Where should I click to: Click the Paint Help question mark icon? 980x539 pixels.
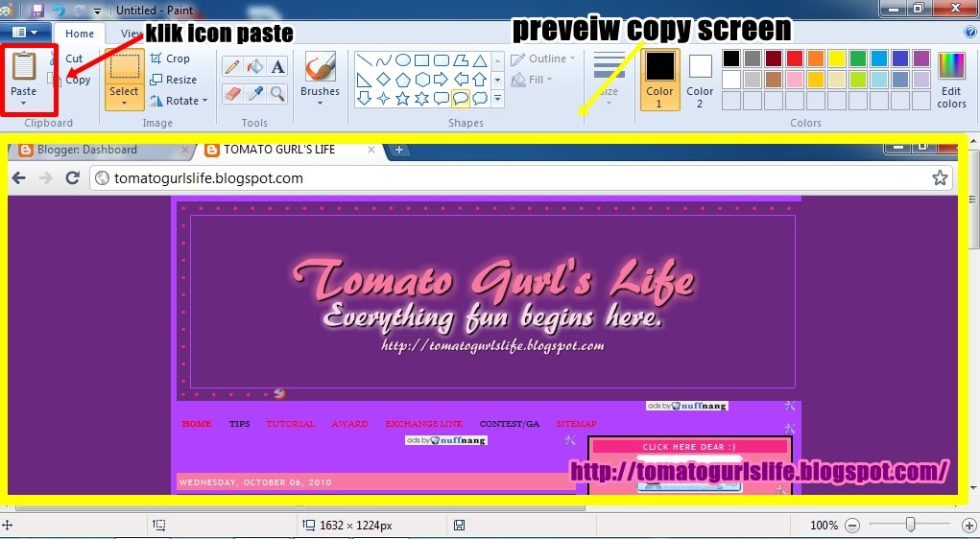click(969, 33)
